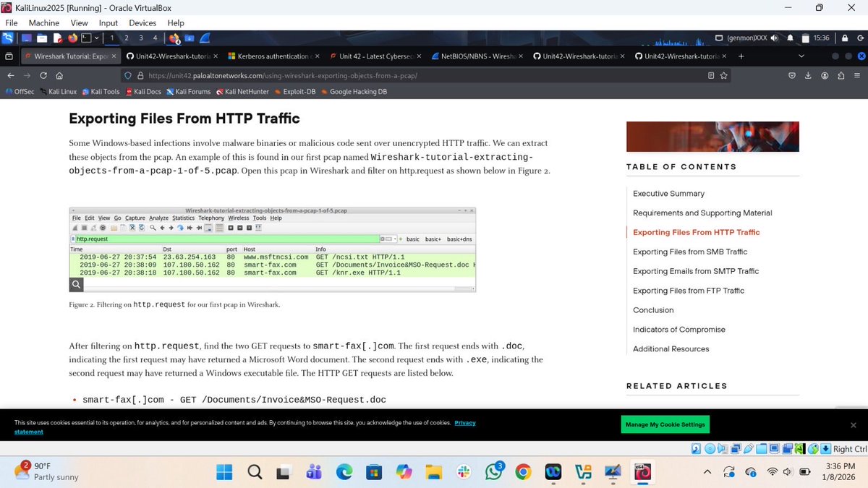Open a new Firefox tab
The width and height of the screenshot is (868, 488).
click(x=741, y=56)
